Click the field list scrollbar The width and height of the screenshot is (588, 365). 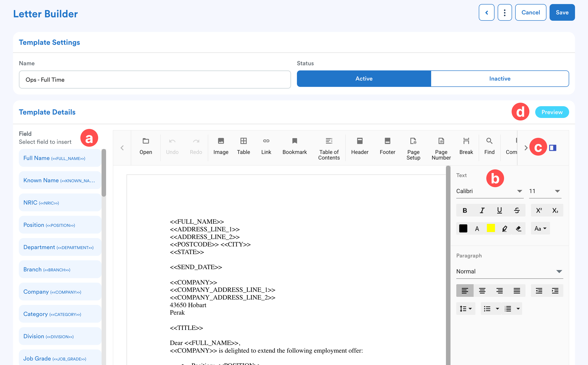(x=104, y=173)
